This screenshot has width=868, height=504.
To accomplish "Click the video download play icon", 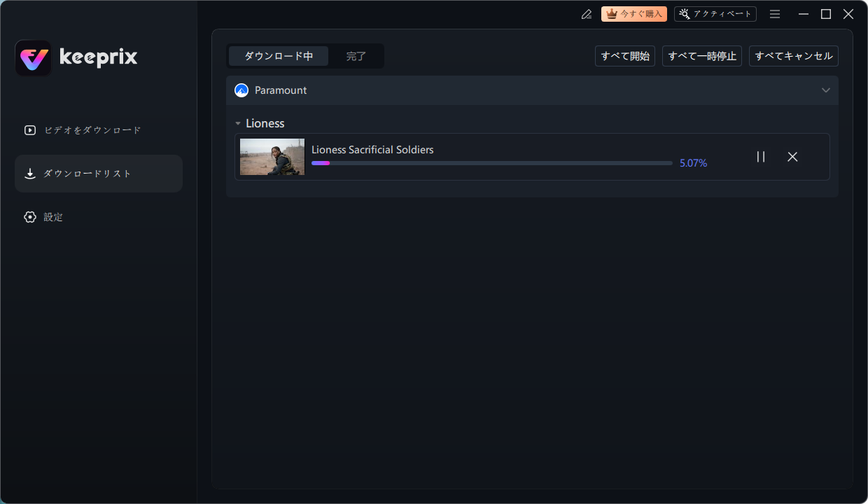I will tap(29, 130).
